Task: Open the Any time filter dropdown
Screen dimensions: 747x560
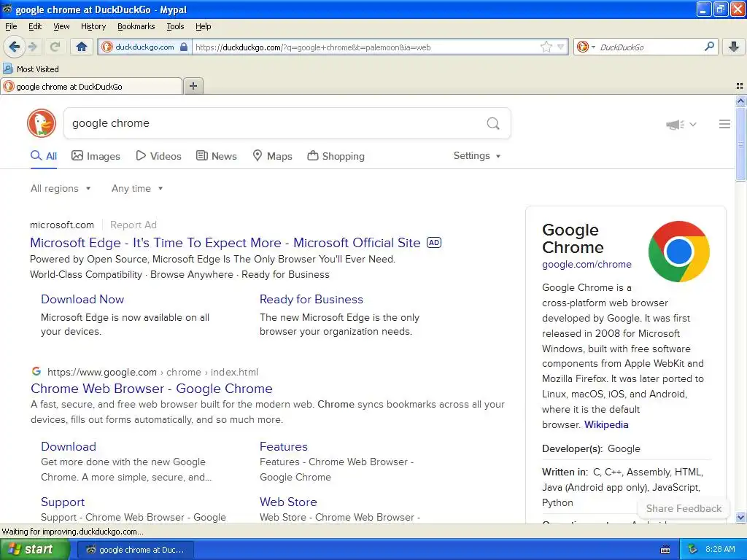Action: (137, 189)
